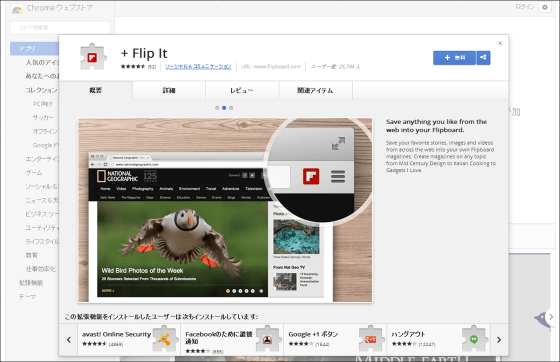Image resolution: width=560 pixels, height=362 pixels.
Task: Click the background store's right carousel arrow
Action: [551, 317]
